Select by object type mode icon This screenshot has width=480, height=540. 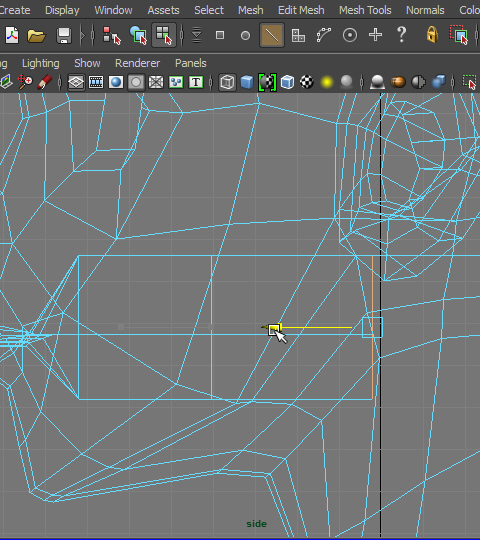pos(138,35)
